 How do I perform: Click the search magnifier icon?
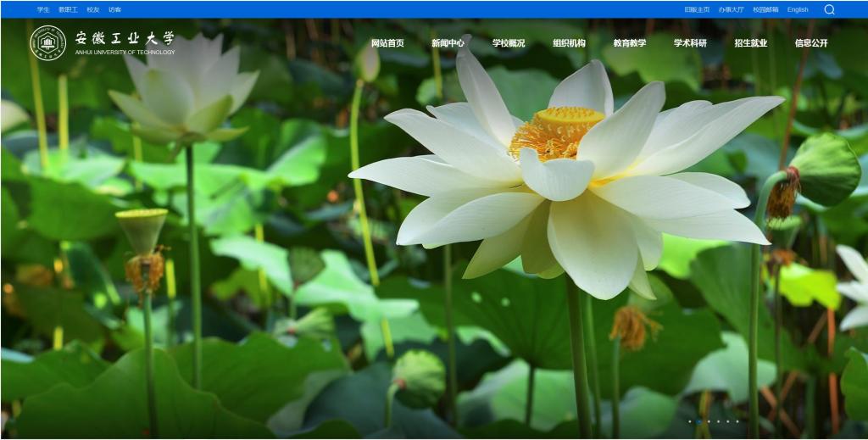[x=829, y=9]
